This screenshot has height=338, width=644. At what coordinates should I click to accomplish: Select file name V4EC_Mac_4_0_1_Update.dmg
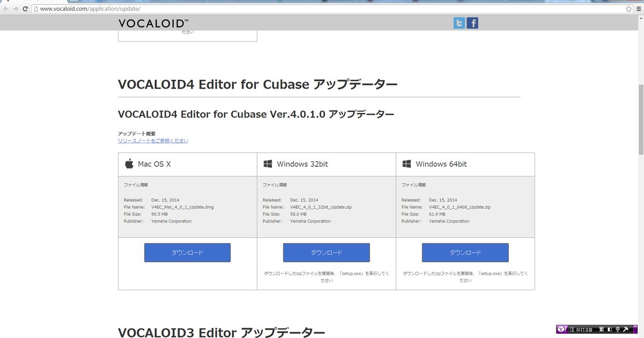pyautogui.click(x=182, y=207)
